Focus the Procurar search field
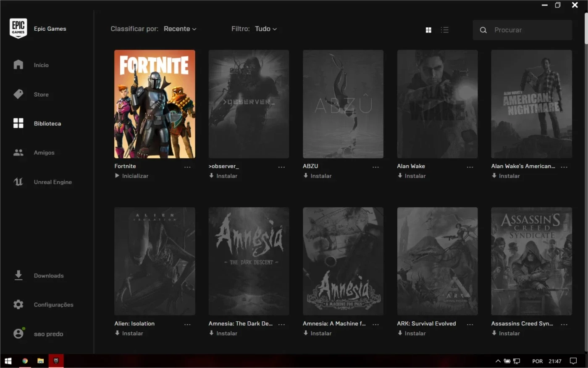Viewport: 588px width, 368px height. click(522, 30)
